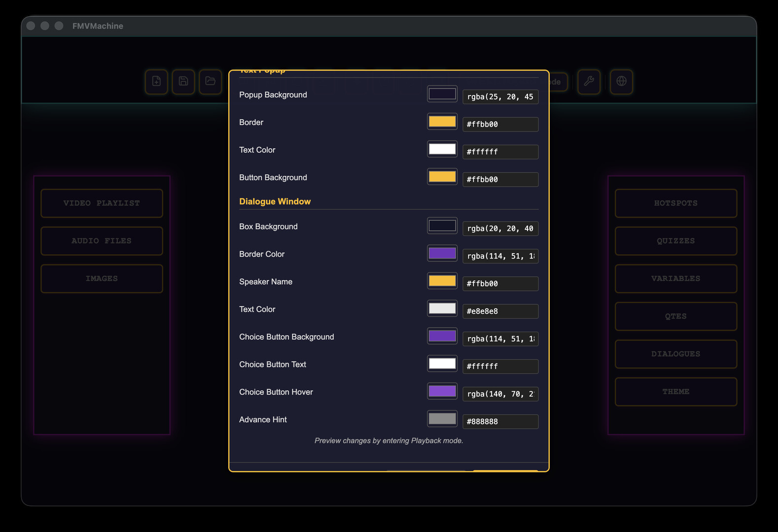Click the Popup Background label
Screen dimensions: 778x532
click(x=273, y=95)
